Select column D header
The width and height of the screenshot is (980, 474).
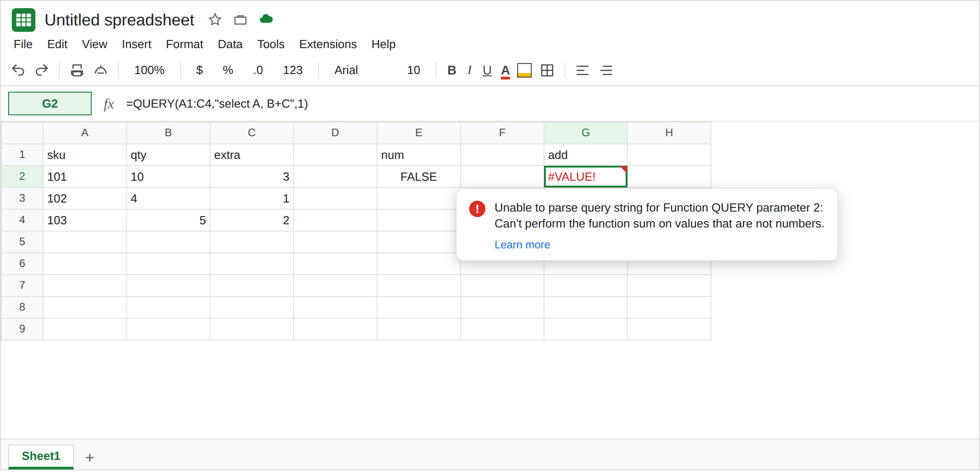[335, 133]
